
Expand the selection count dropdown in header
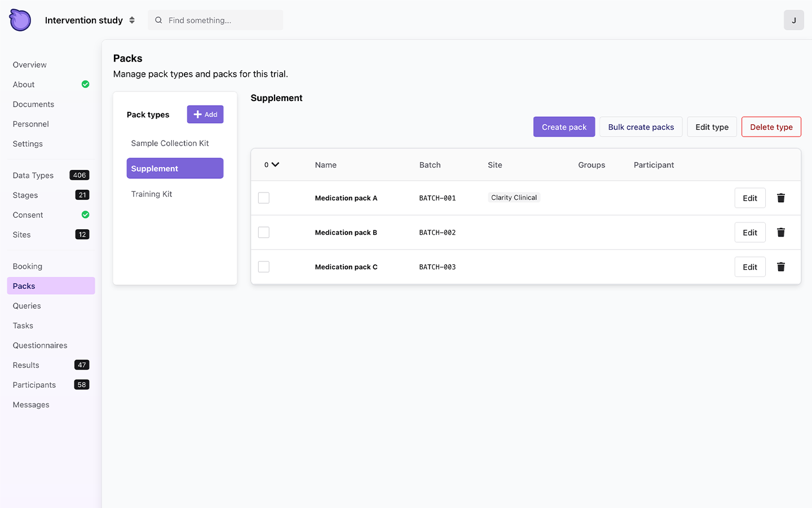tap(272, 165)
